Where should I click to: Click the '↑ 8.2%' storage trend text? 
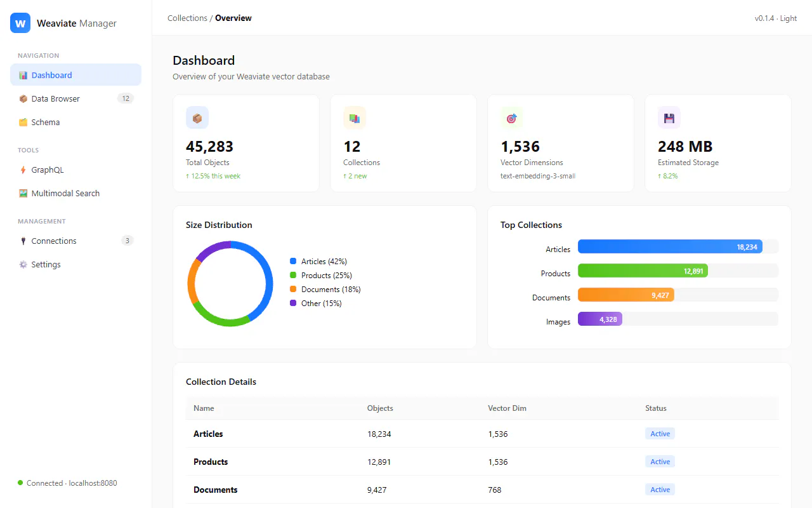pos(668,176)
